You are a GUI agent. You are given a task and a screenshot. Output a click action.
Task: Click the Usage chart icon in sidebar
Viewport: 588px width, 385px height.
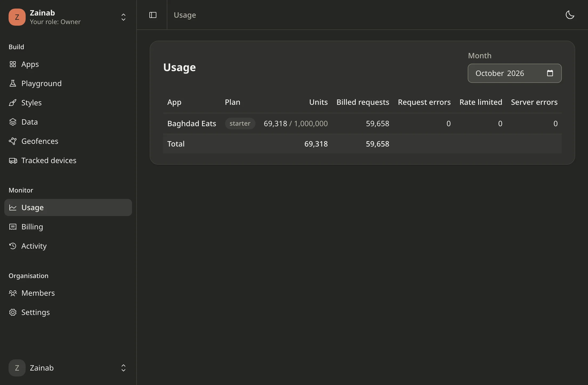13,207
